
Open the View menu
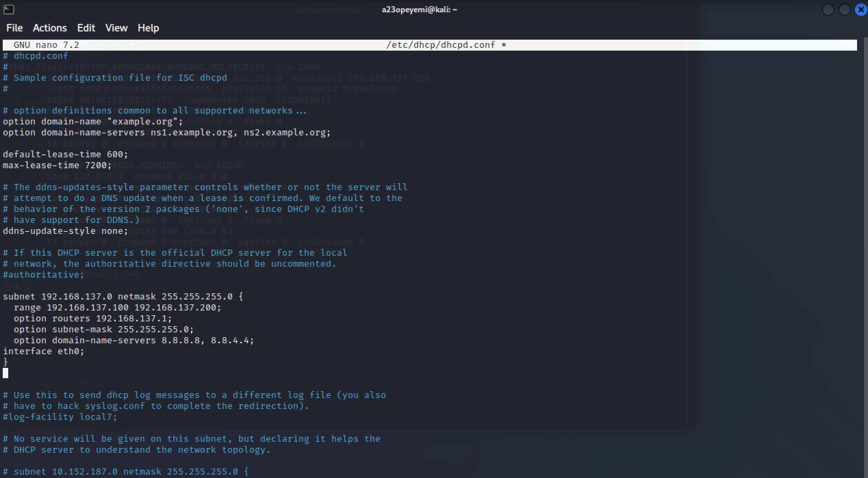coord(116,28)
